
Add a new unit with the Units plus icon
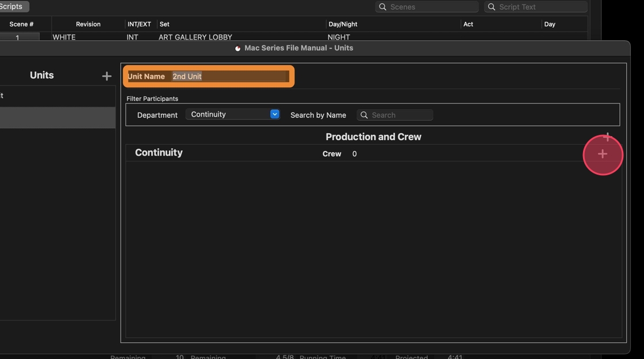[x=107, y=76]
